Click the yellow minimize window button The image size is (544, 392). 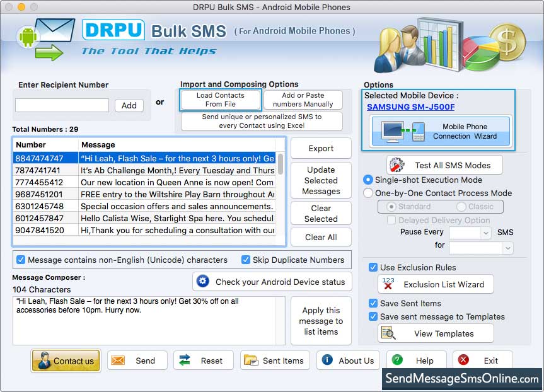click(21, 7)
